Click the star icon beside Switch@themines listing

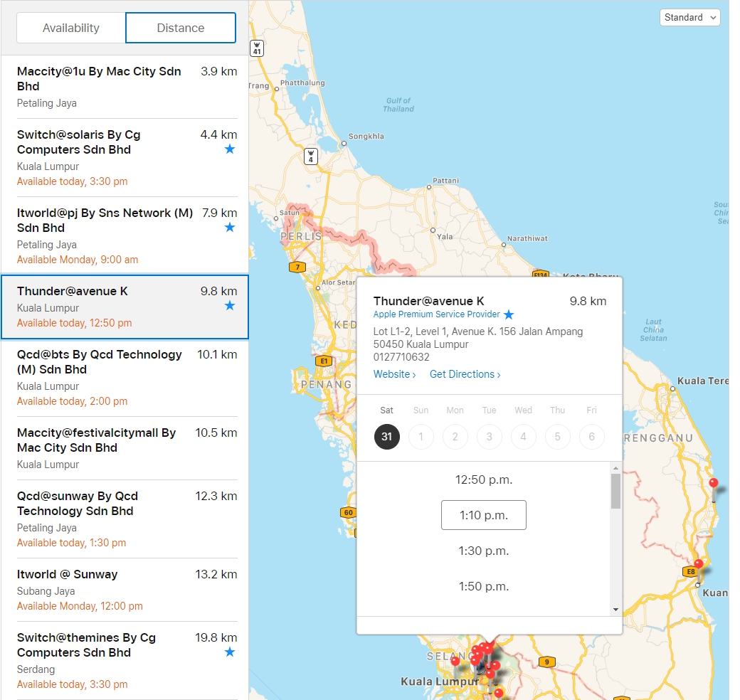click(230, 652)
